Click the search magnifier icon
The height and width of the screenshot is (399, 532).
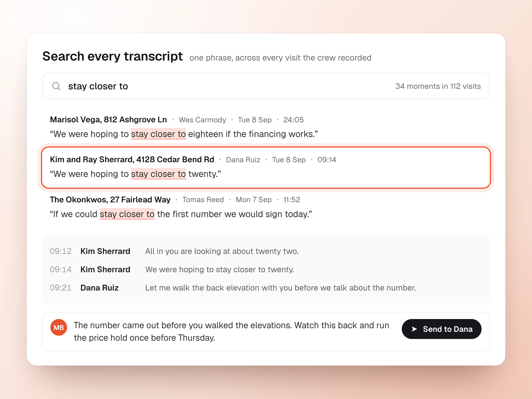point(56,86)
